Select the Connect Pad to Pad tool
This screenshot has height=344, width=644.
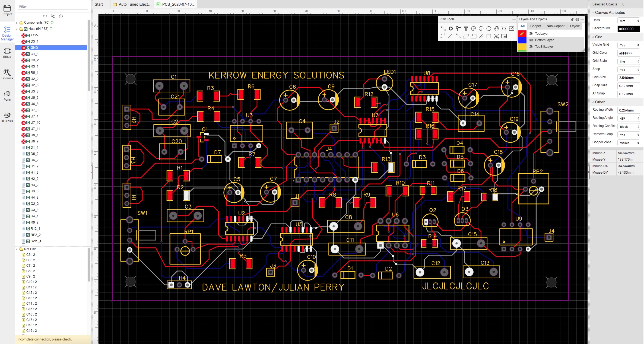point(458,36)
